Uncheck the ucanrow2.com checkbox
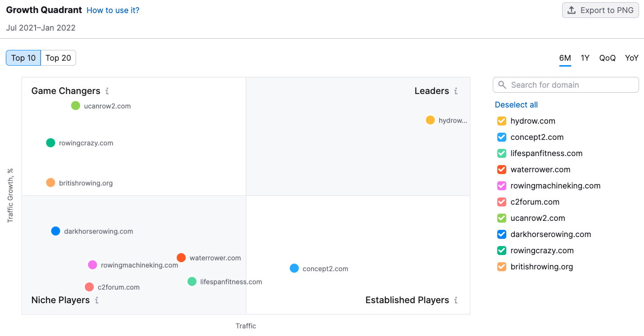Viewport: 644px width, 336px height. (x=502, y=218)
